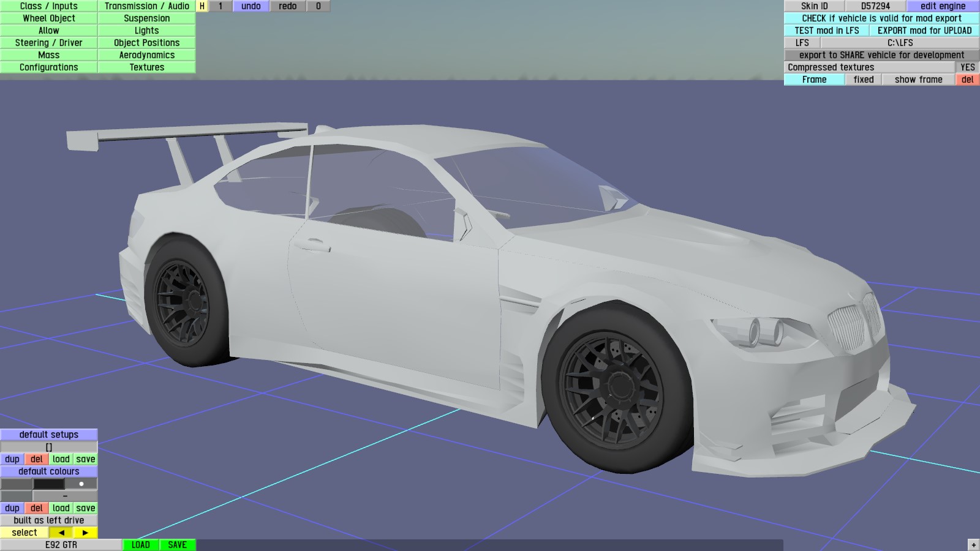Click the green SAVE button
Viewport: 980px width, 551px height.
178,545
